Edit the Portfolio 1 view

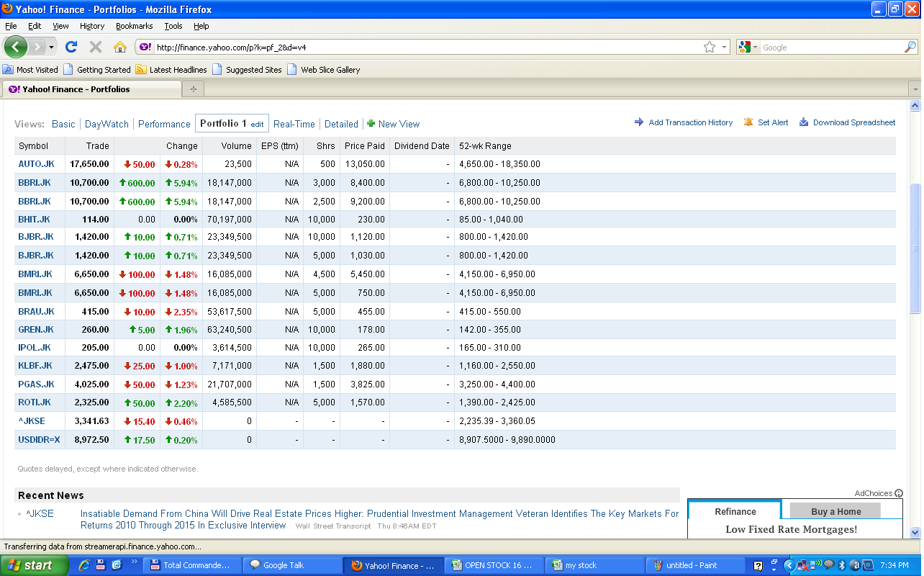257,125
